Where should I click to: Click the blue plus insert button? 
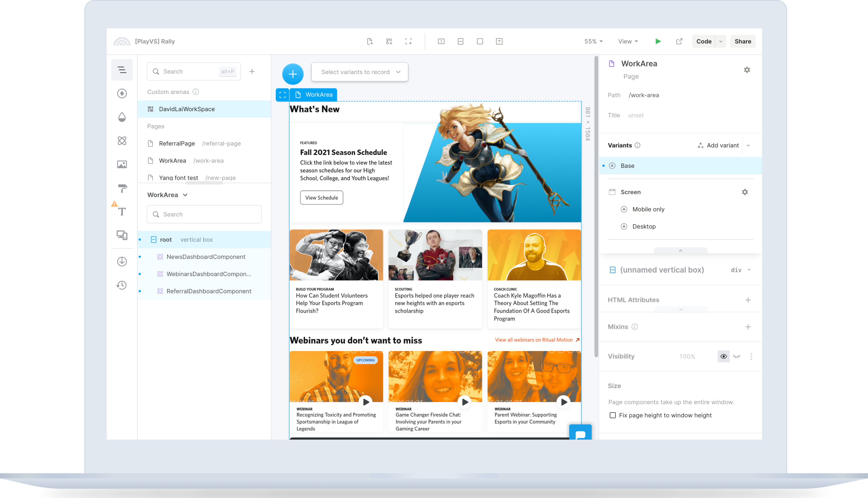click(293, 74)
